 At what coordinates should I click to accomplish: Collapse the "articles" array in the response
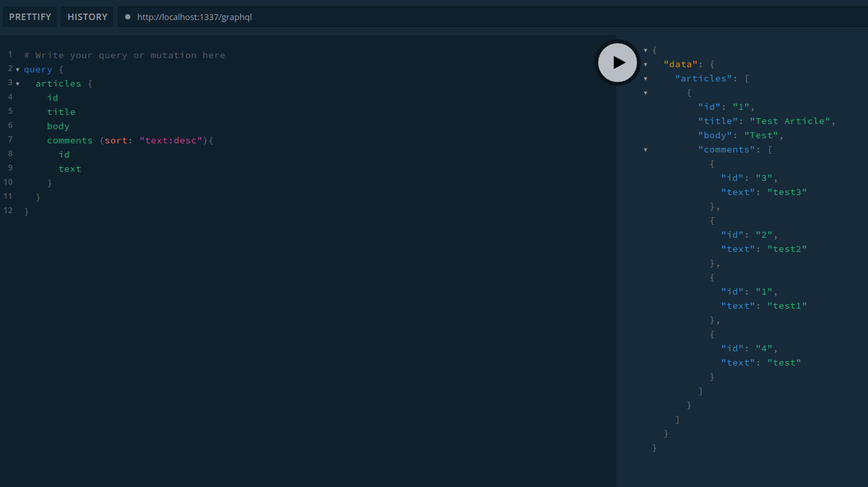(x=645, y=79)
